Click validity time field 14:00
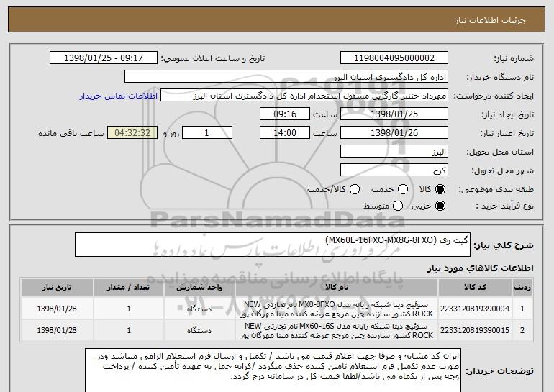This screenshot has height=392, width=554. [x=285, y=133]
